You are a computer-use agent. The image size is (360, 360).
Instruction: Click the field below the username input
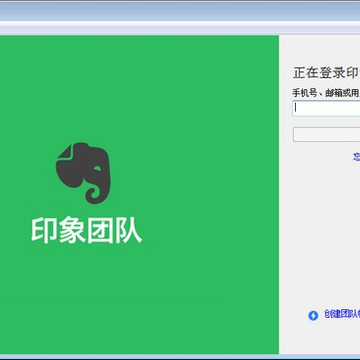click(x=327, y=134)
